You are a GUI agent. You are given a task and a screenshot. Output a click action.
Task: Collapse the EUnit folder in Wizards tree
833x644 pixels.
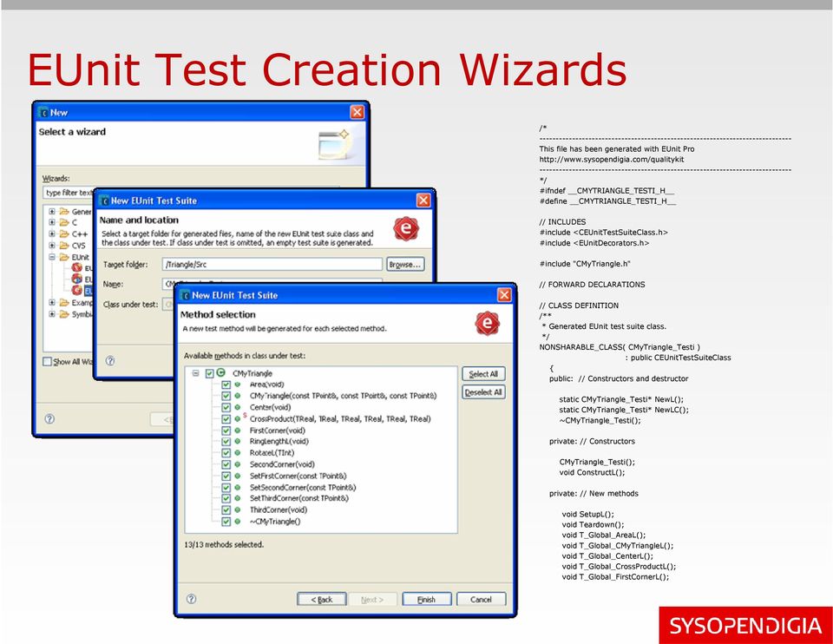click(51, 257)
